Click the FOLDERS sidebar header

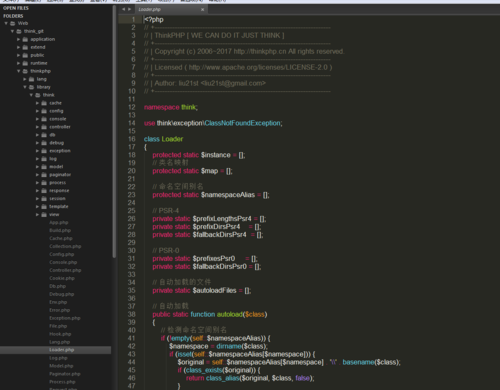click(13, 16)
